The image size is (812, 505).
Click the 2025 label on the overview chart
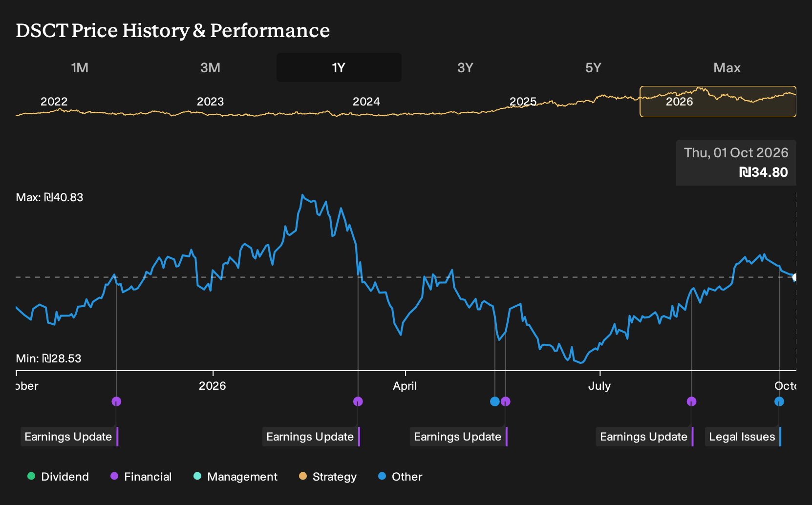tap(523, 102)
